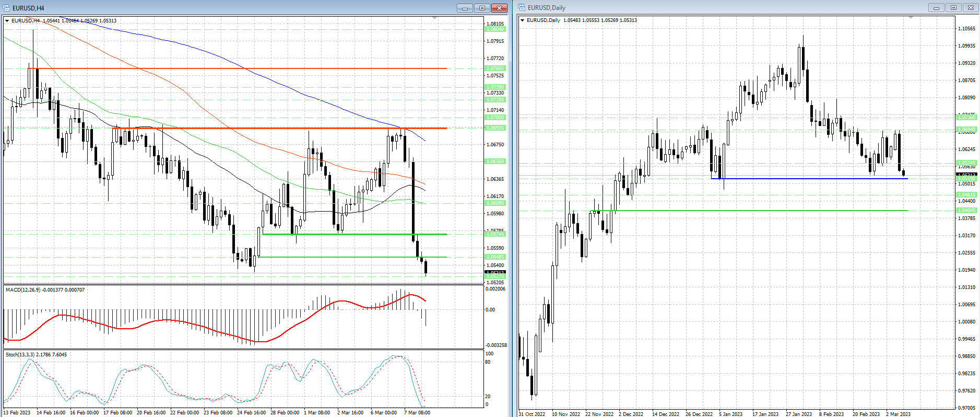This screenshot has height=417, width=980.
Task: Click the 1.10565 price label on Daily
Action: (967, 28)
